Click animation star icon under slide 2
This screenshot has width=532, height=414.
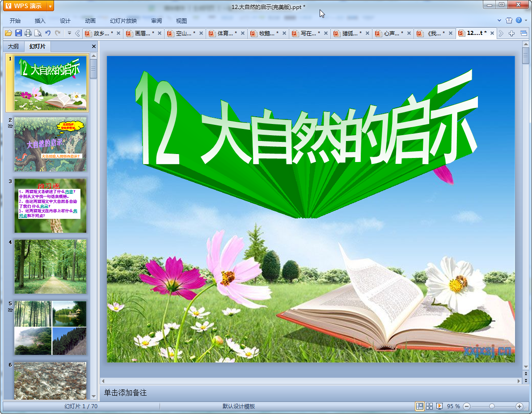[x=10, y=126]
